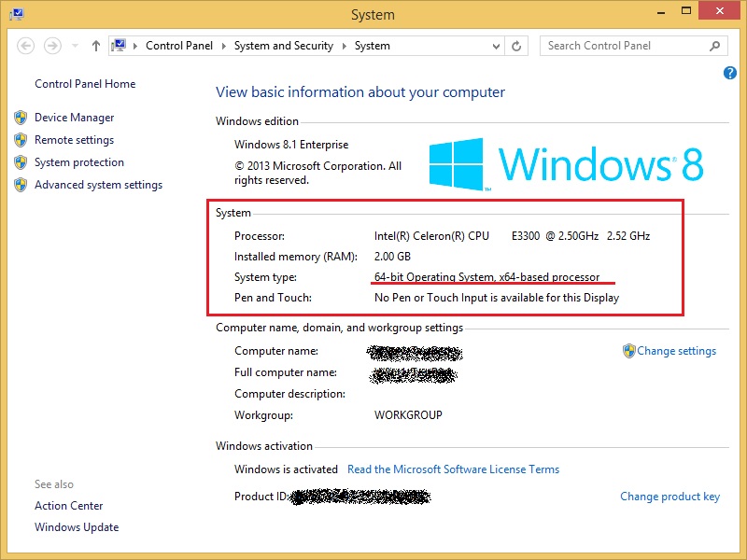The height and width of the screenshot is (560, 747).
Task: Open Device Manager link
Action: [x=75, y=118]
